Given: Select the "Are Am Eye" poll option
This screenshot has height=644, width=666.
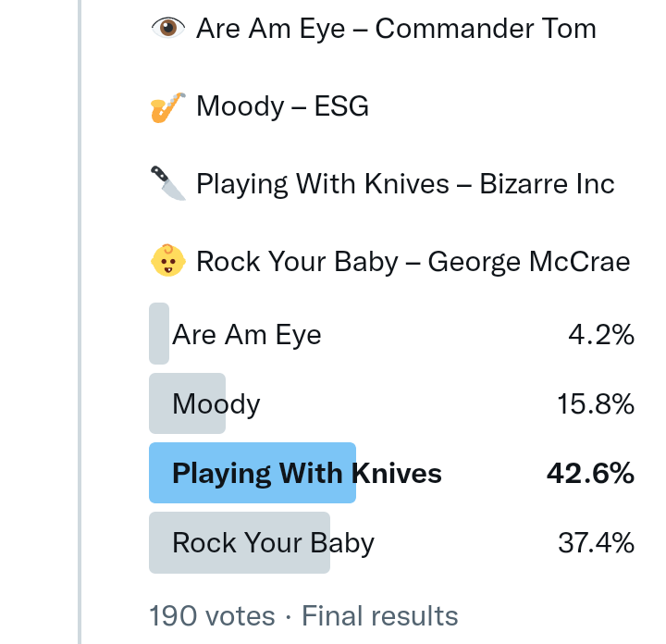Looking at the screenshot, I should (x=247, y=334).
